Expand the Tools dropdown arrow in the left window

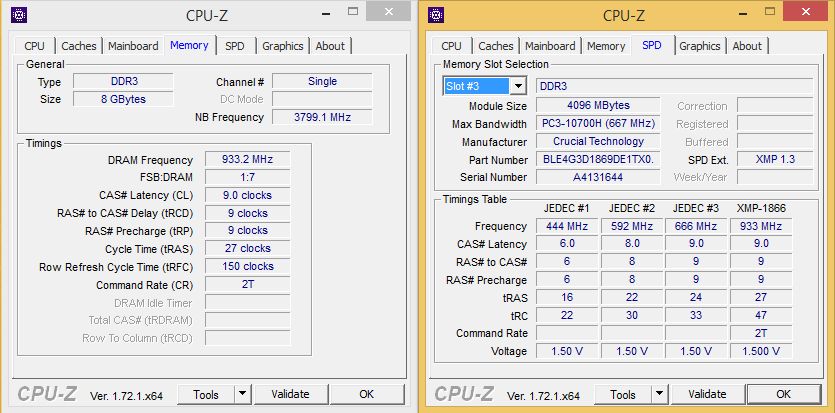242,394
